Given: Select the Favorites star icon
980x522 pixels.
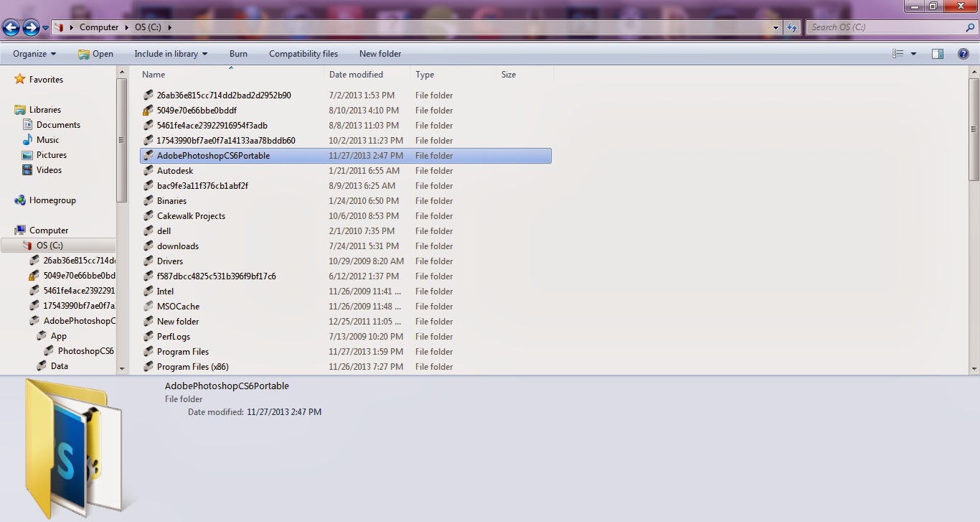Looking at the screenshot, I should coord(20,80).
